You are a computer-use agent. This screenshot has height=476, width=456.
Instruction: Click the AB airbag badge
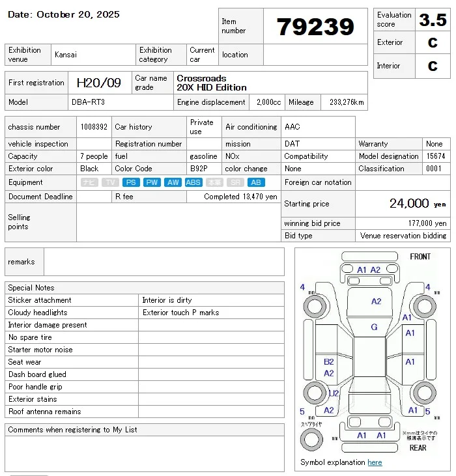[256, 182]
